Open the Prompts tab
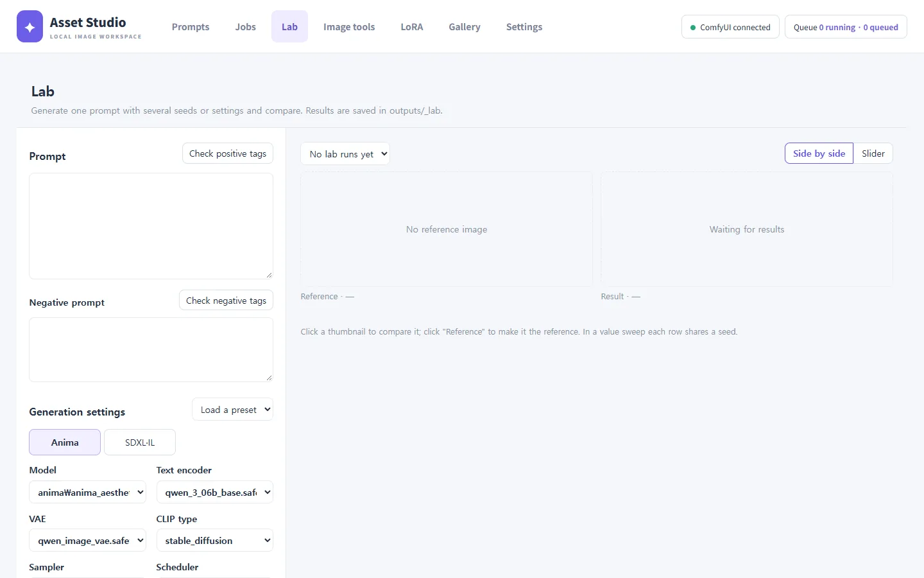The width and height of the screenshot is (924, 578). [191, 27]
